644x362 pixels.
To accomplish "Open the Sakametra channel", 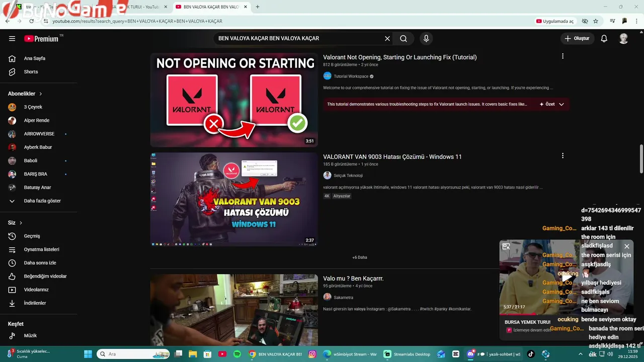I will click(x=343, y=298).
